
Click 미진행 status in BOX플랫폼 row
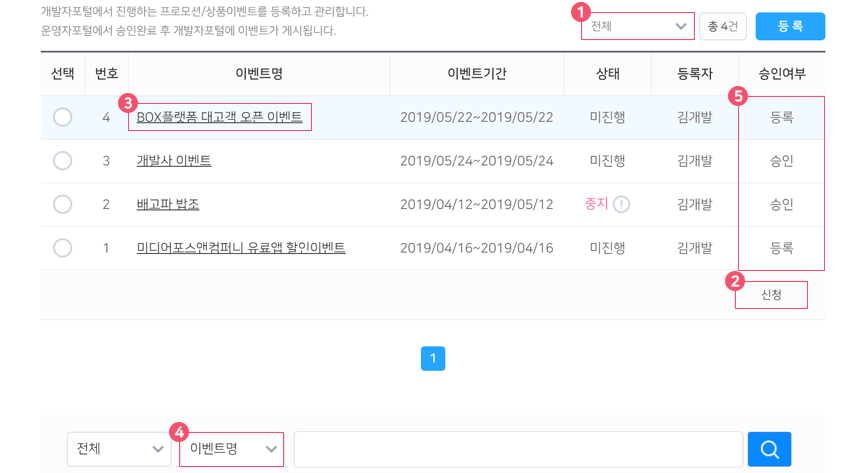tap(608, 117)
